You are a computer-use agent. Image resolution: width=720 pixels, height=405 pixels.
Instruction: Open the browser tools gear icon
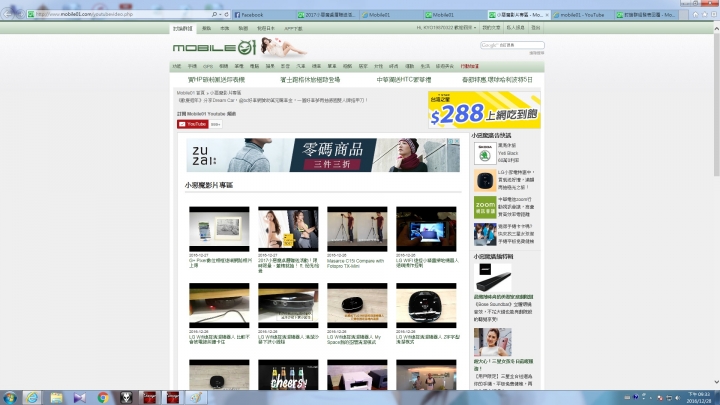(714, 15)
